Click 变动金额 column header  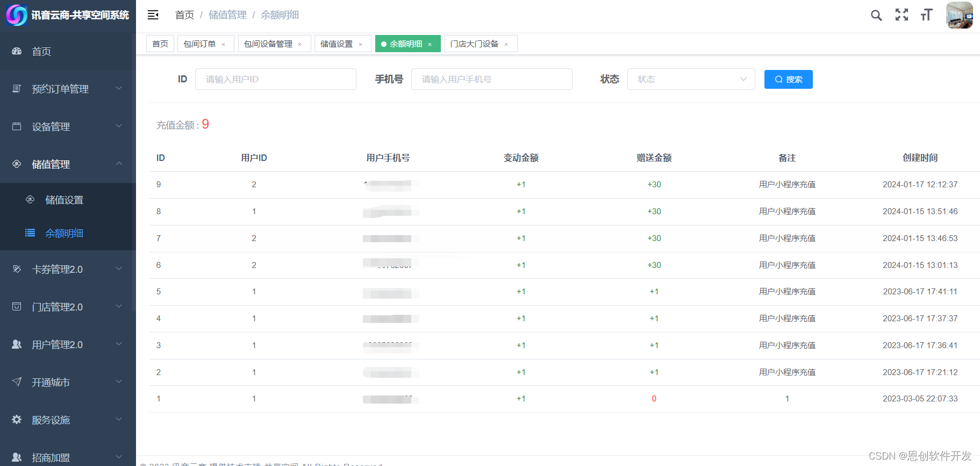click(x=521, y=158)
